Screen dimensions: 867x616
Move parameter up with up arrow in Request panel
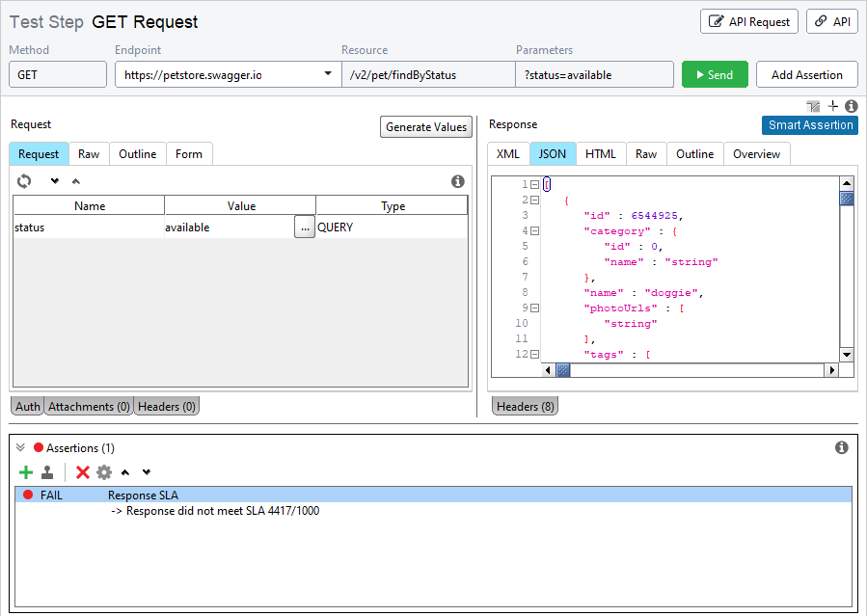pos(76,181)
